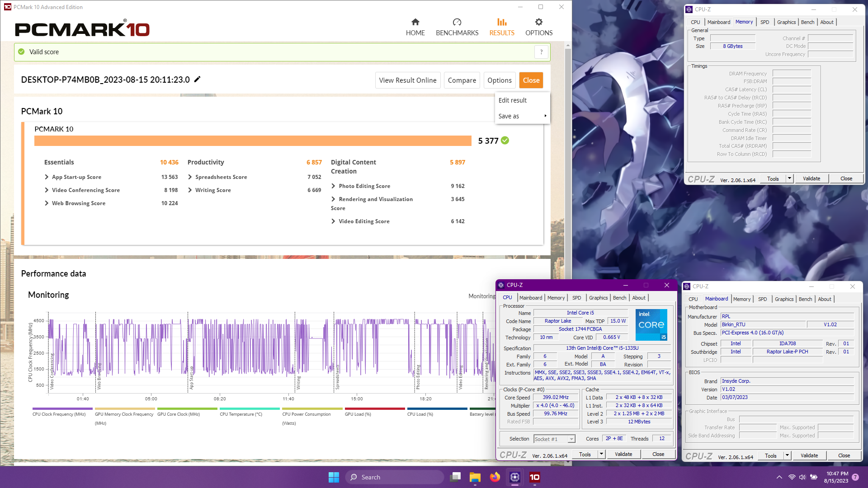Screen dimensions: 868x488
Task: Click Close in CPU-Z Mainboard window
Action: click(844, 455)
